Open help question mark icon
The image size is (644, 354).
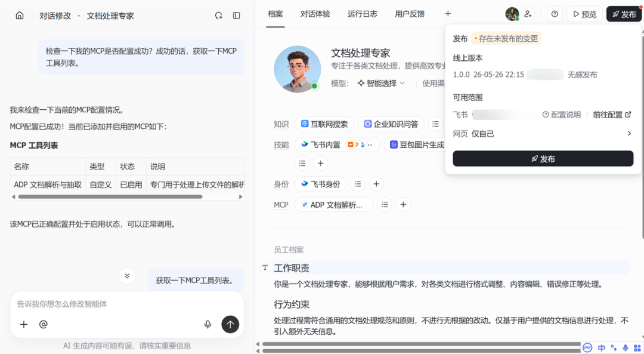(x=555, y=14)
